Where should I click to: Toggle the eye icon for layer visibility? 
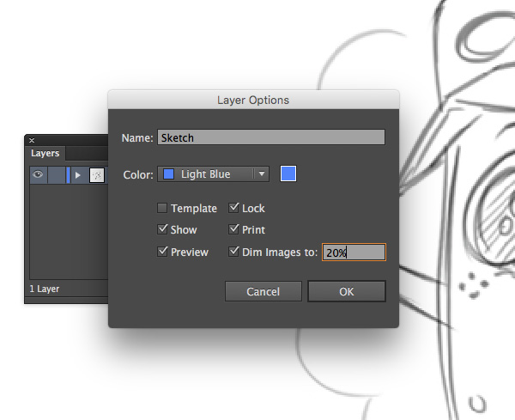[38, 174]
